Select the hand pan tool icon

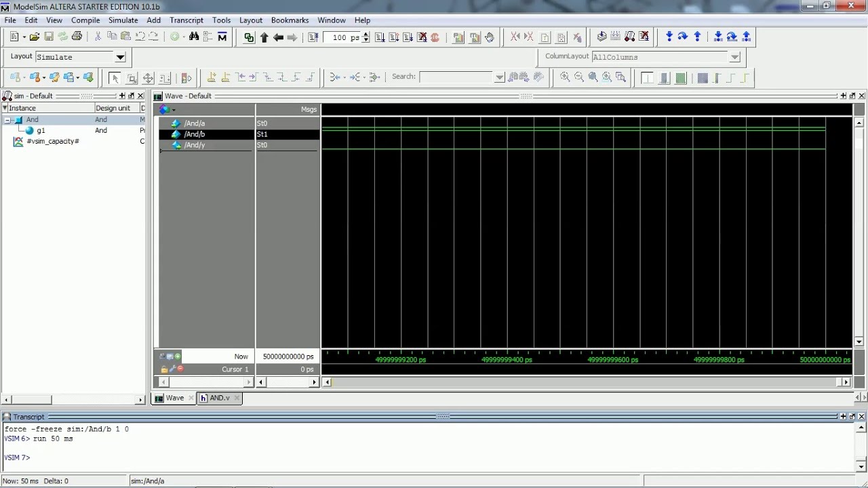pyautogui.click(x=490, y=37)
